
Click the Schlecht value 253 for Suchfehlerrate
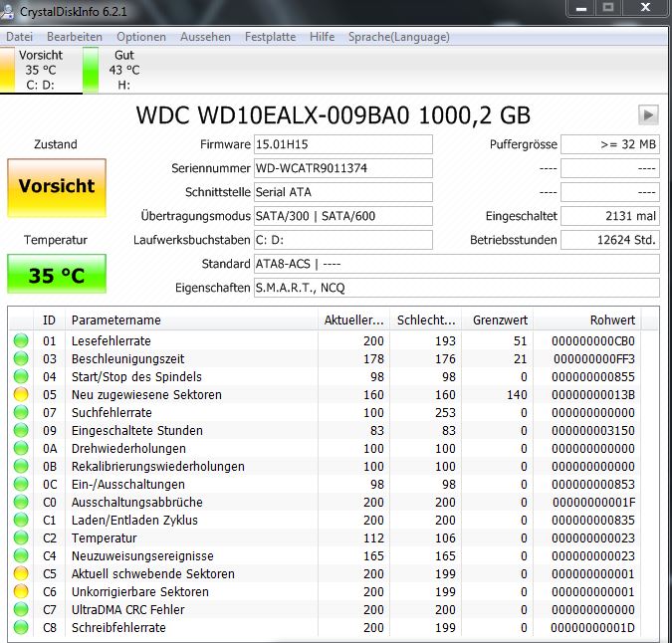point(445,412)
